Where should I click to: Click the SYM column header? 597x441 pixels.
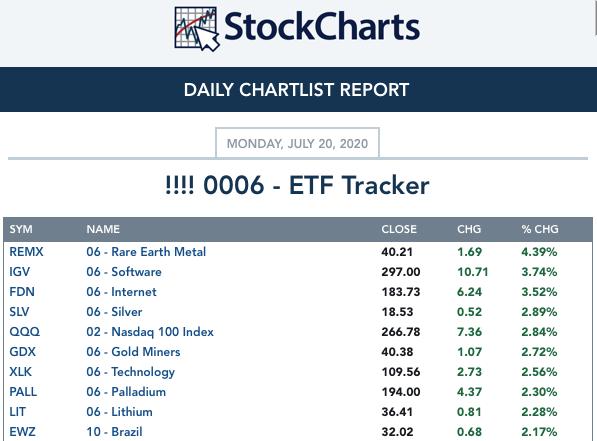click(x=21, y=229)
